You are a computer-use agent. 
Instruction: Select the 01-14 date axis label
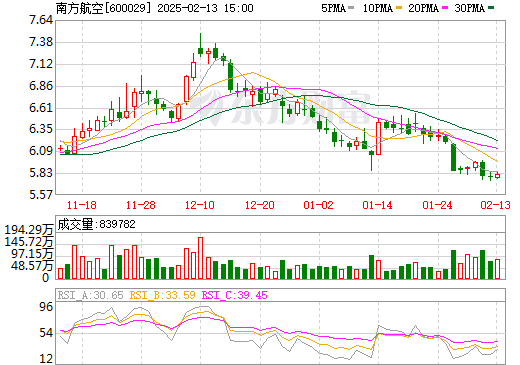(378, 205)
